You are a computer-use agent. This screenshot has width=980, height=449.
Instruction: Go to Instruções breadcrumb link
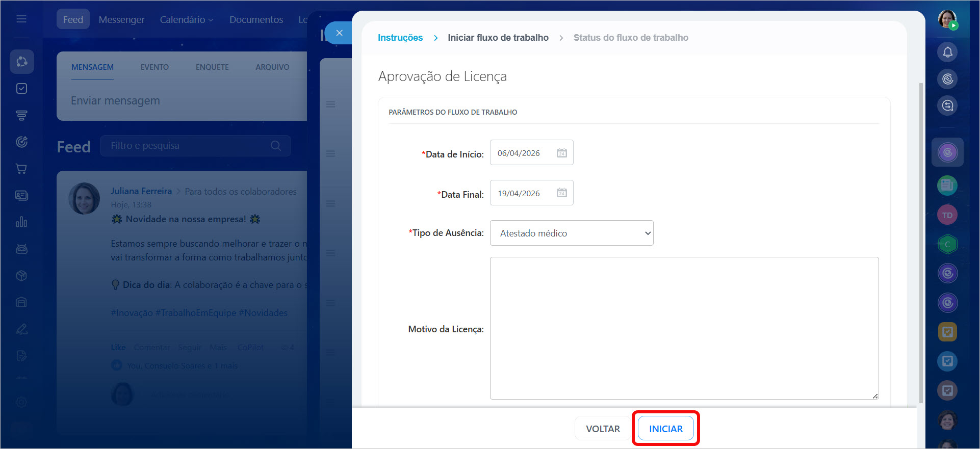pyautogui.click(x=400, y=38)
